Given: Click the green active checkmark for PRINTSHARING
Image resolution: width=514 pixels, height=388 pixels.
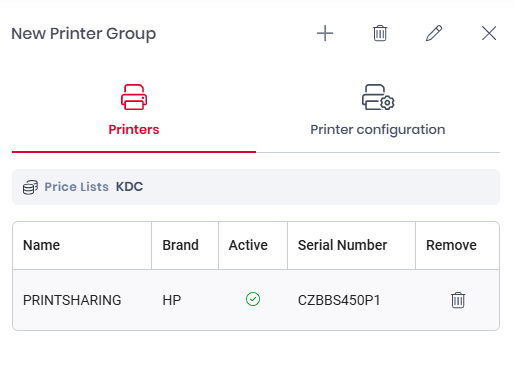Looking at the screenshot, I should (253, 299).
